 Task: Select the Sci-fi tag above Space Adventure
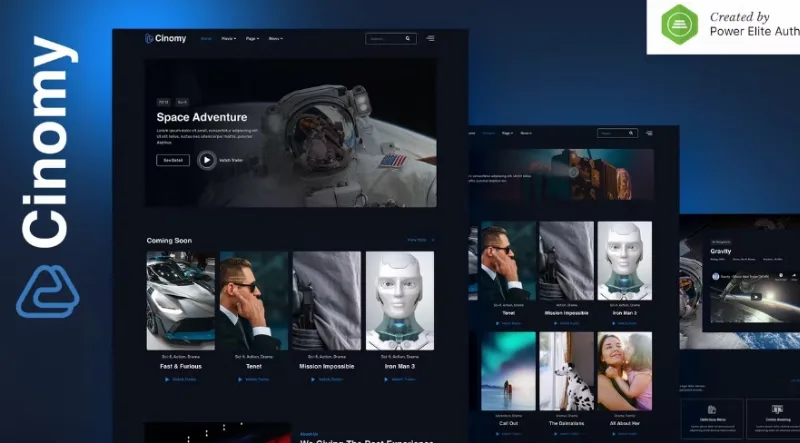(x=182, y=102)
